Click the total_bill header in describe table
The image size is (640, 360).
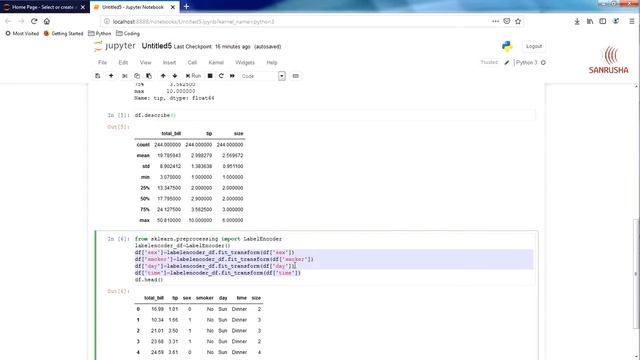click(171, 133)
